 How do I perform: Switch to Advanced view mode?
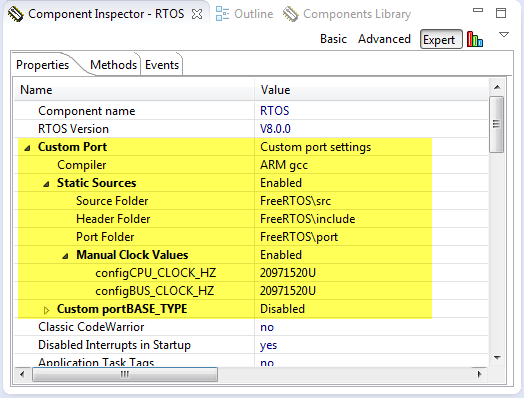(384, 39)
